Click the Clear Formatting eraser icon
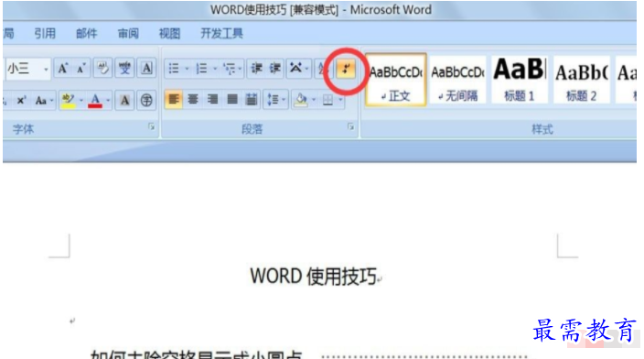The image size is (644, 359). (x=102, y=69)
